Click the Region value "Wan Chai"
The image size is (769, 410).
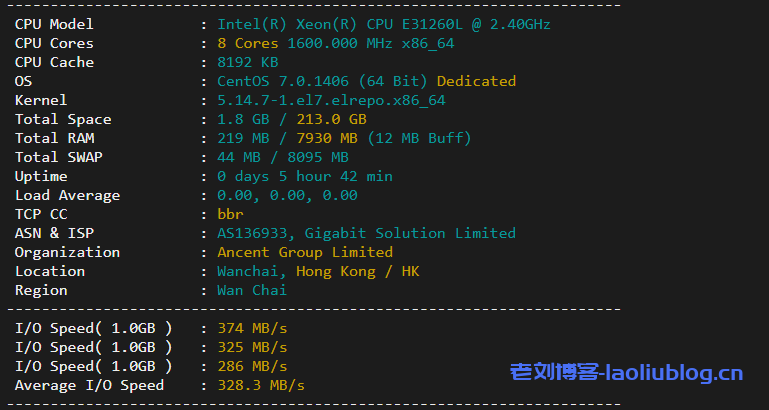[x=252, y=290]
